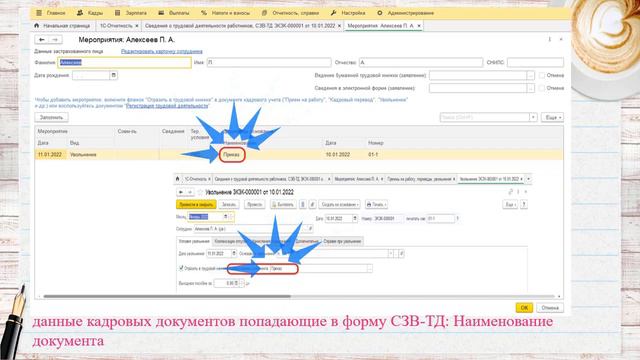Click Записать button in Увольнение toolbar
The height and width of the screenshot is (360, 640).
point(229,204)
